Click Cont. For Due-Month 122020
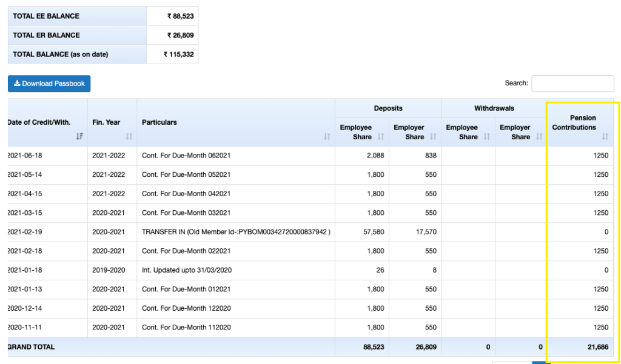Screen dimensions: 621x364 point(186,308)
